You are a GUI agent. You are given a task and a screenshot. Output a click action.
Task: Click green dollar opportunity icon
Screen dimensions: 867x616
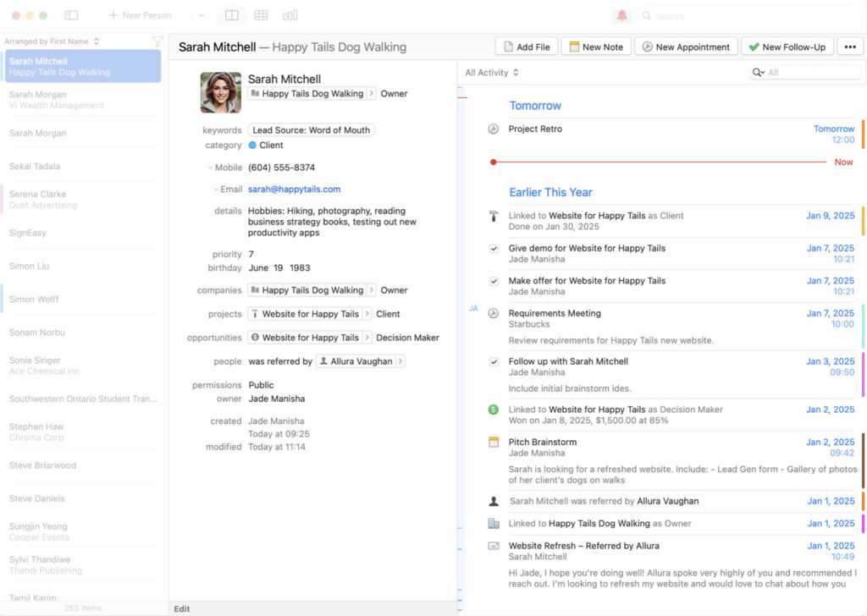tap(494, 410)
